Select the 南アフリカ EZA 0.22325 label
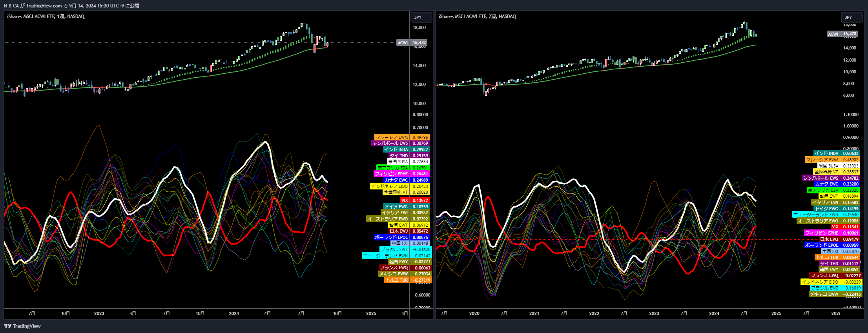 pos(833,190)
